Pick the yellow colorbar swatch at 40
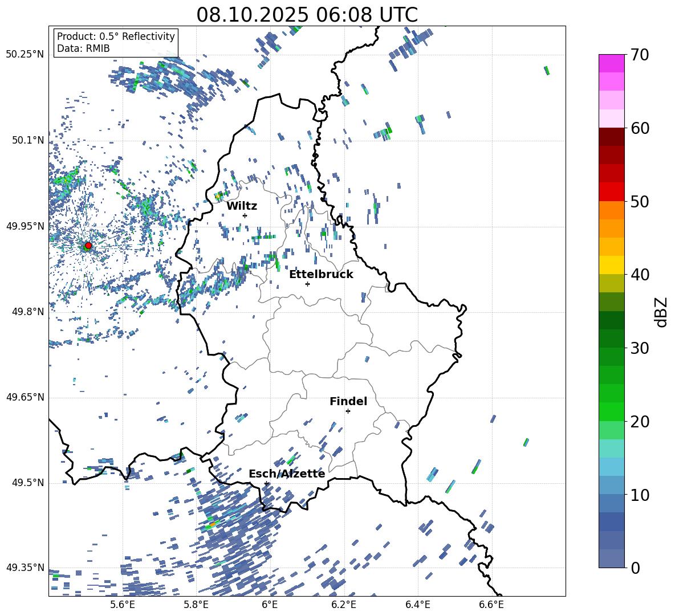 coord(611,265)
